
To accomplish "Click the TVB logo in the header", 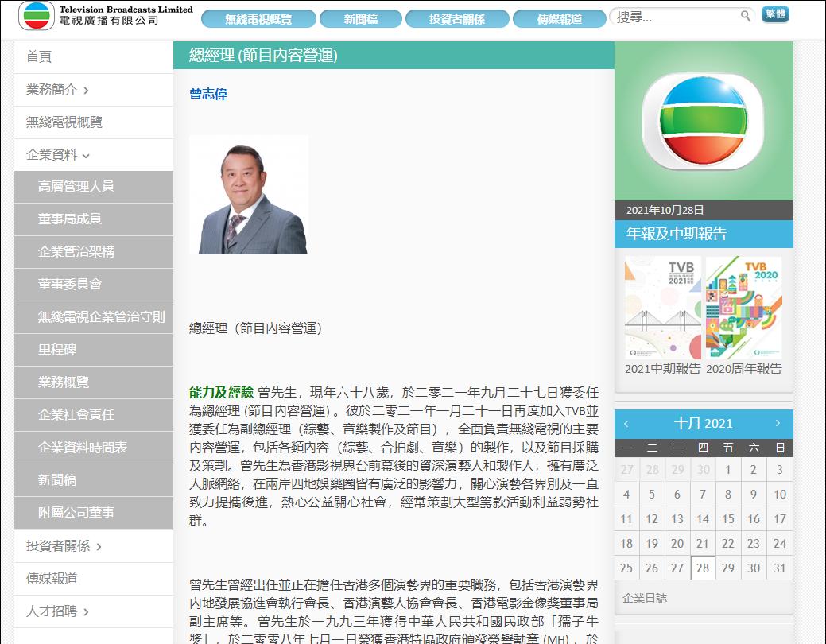I will point(37,15).
